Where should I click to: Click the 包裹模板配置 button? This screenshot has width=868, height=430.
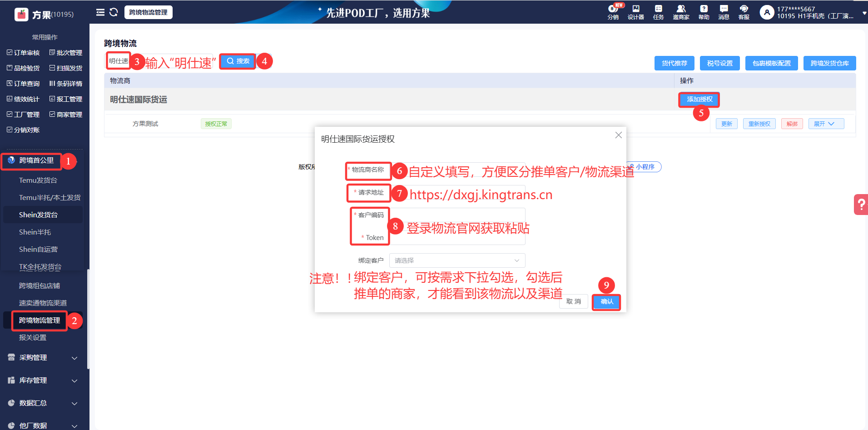click(x=772, y=63)
